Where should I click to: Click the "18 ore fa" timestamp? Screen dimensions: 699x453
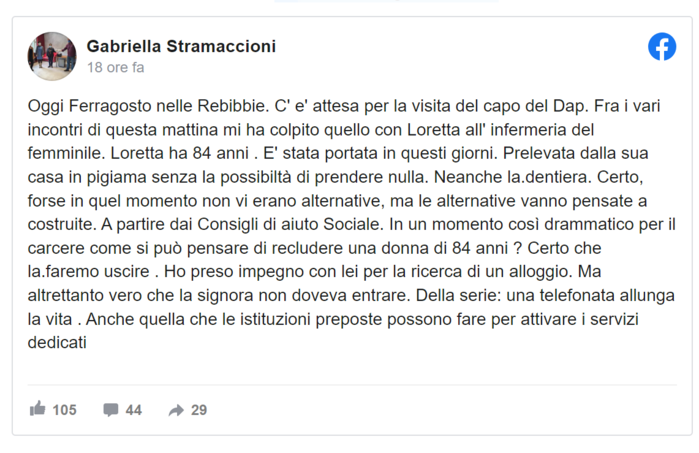[x=115, y=68]
